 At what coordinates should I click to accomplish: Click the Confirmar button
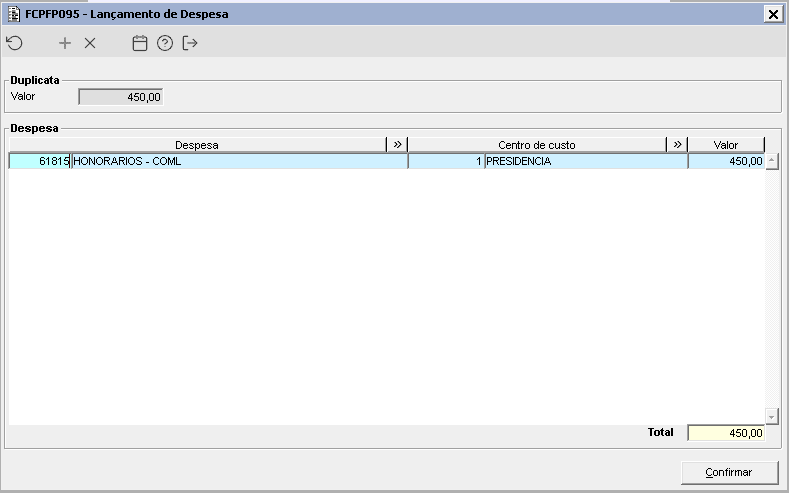(729, 472)
